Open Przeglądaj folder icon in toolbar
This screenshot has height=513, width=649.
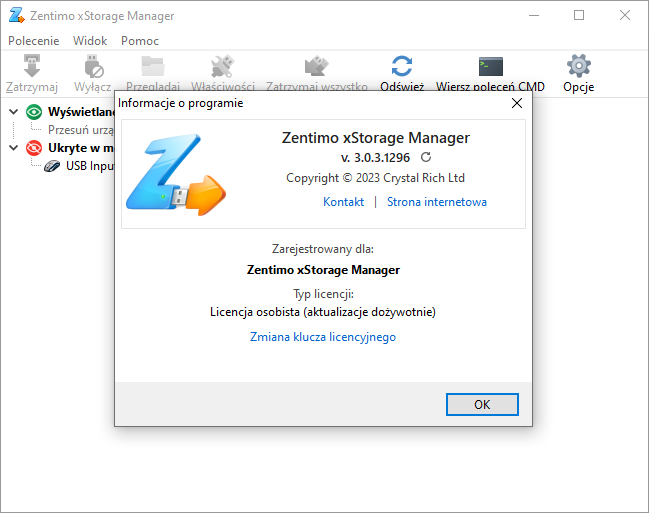click(153, 66)
